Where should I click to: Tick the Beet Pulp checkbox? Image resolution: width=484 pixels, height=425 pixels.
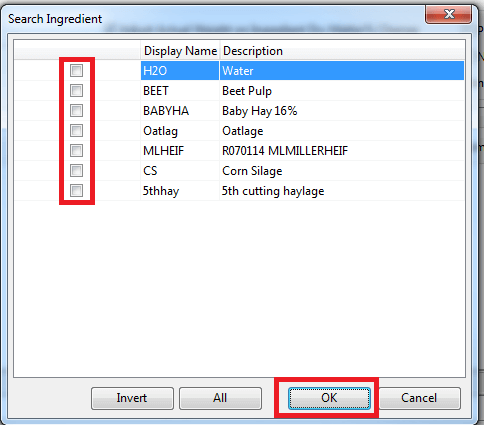(76, 91)
